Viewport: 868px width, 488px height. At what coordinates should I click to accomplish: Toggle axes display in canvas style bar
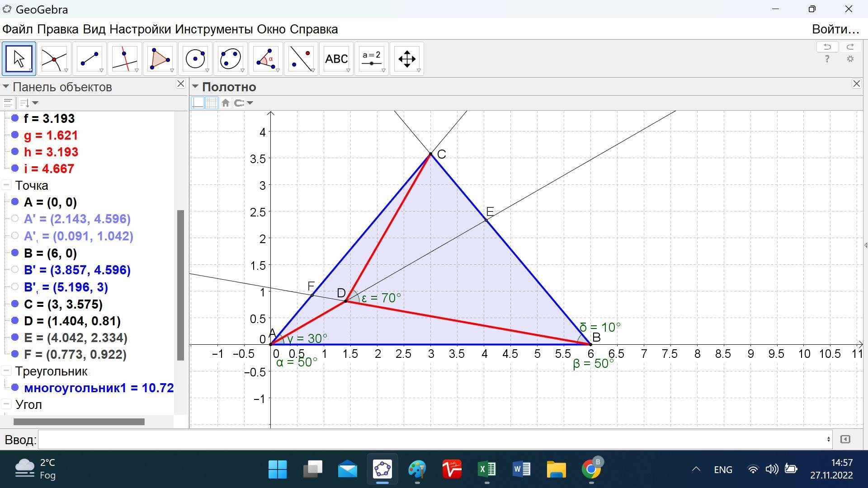pyautogui.click(x=198, y=103)
